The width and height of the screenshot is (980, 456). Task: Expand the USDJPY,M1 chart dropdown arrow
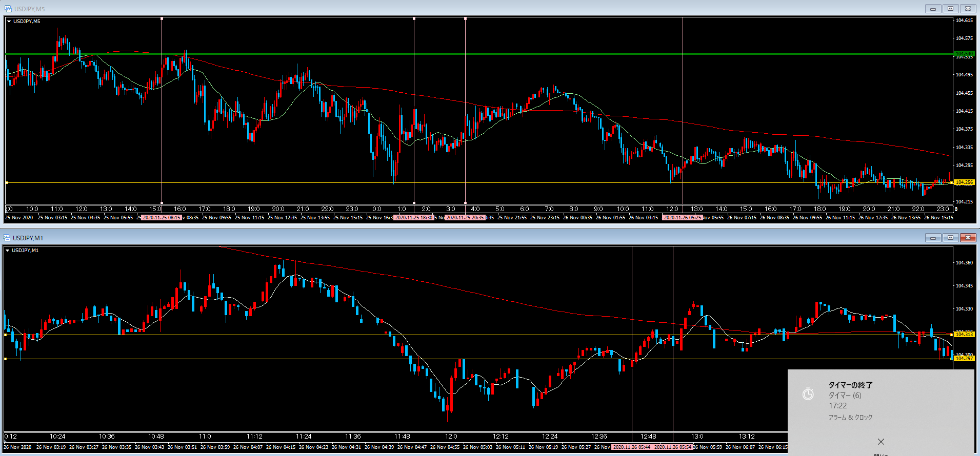(x=8, y=251)
